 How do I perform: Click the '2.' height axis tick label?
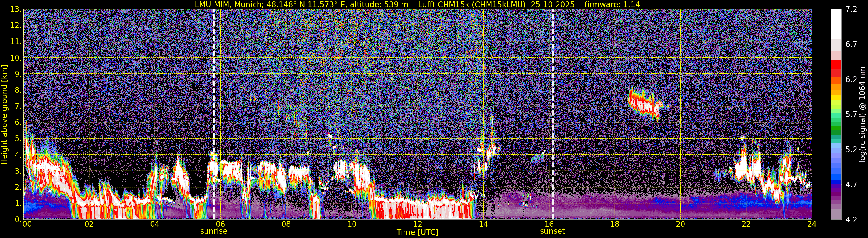[x=18, y=188]
